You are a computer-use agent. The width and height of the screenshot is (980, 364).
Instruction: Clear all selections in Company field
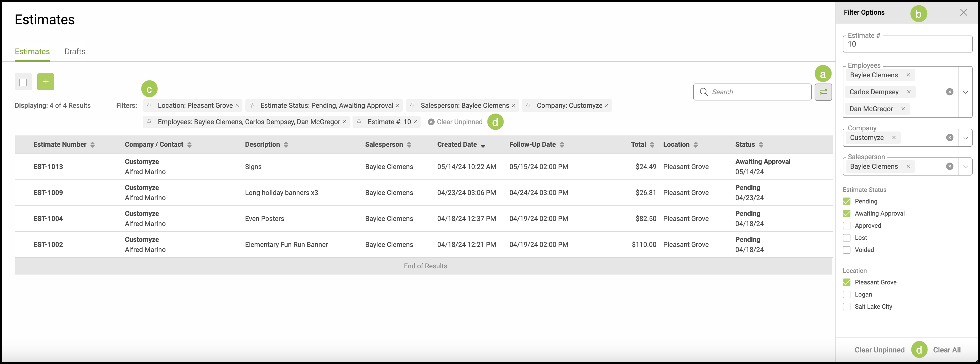tap(950, 138)
